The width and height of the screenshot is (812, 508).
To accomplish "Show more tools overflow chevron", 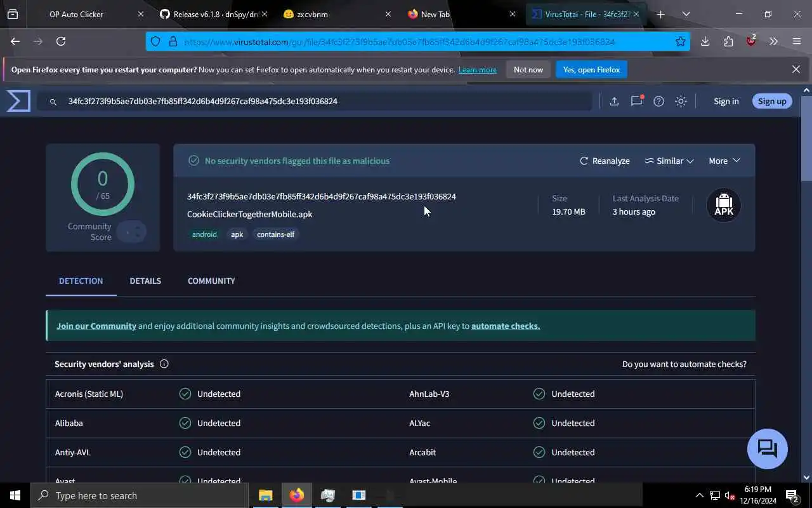I will 773,41.
